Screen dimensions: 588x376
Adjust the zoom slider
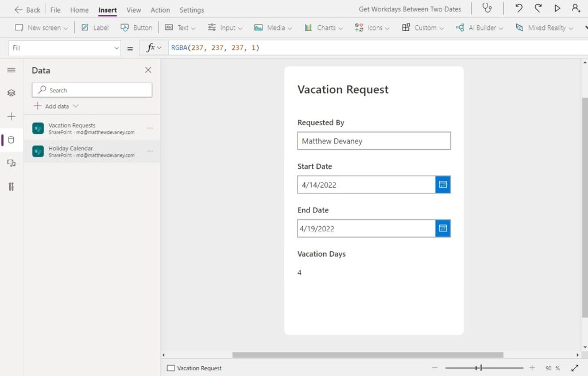click(483, 368)
